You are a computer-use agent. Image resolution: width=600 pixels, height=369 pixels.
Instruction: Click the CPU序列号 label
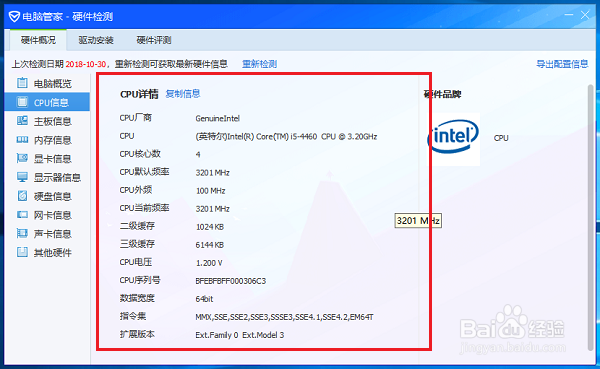point(140,280)
